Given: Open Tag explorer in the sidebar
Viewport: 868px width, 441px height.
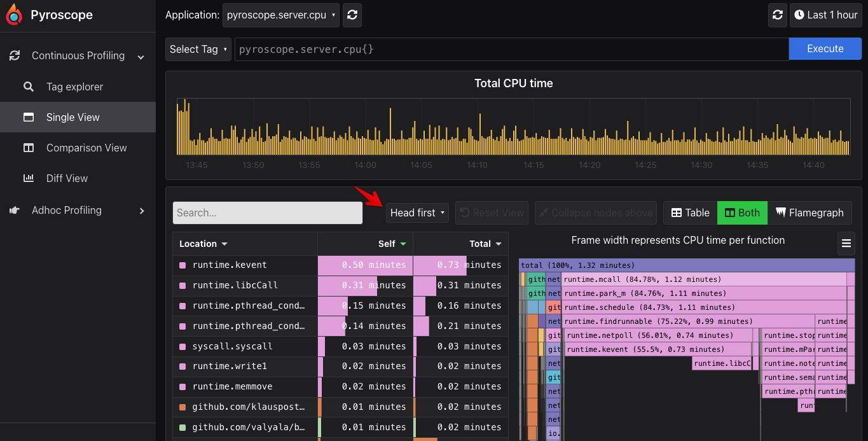Looking at the screenshot, I should pyautogui.click(x=78, y=87).
